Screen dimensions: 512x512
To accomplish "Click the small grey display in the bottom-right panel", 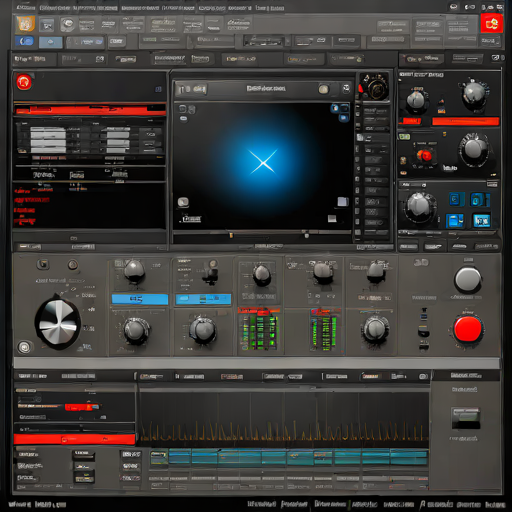I will tap(466, 418).
